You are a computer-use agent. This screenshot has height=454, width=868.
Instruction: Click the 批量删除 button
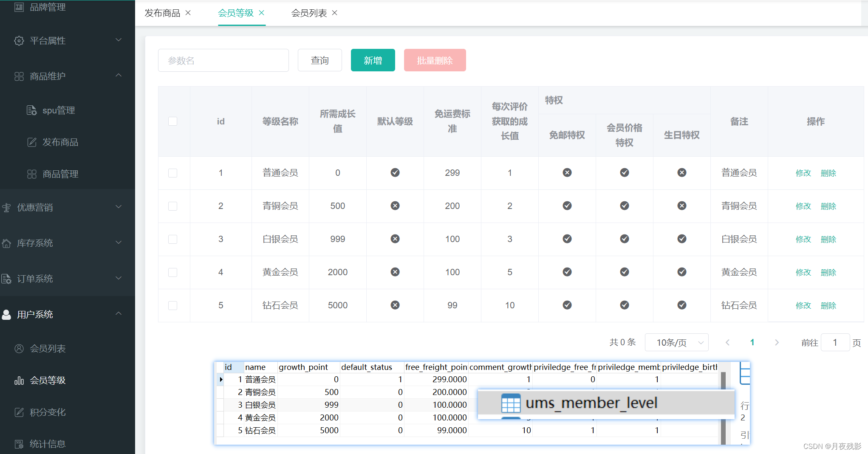[435, 60]
